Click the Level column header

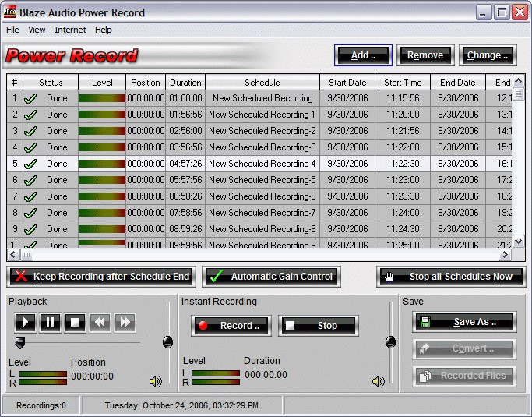pos(102,82)
